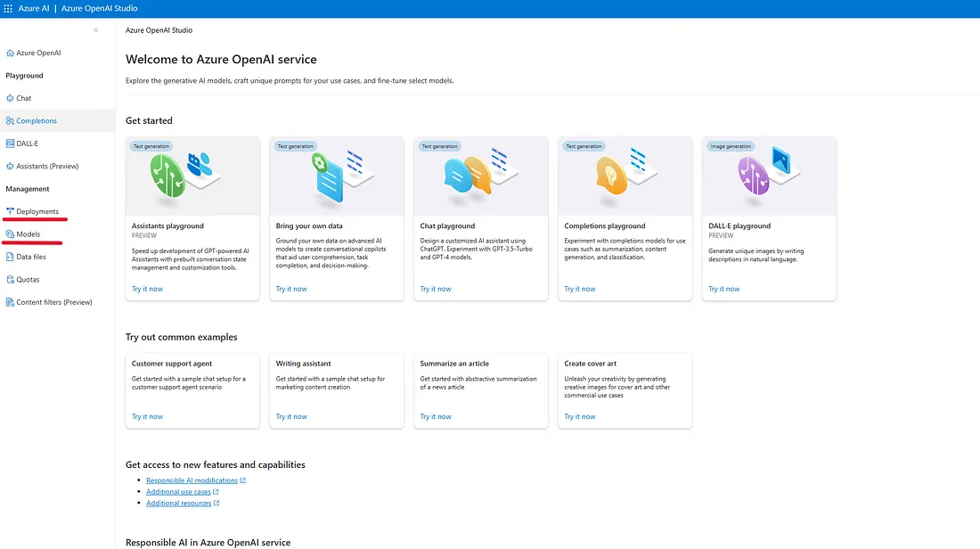The height and width of the screenshot is (549, 980).
Task: Navigate to Models in Management
Action: coord(29,234)
